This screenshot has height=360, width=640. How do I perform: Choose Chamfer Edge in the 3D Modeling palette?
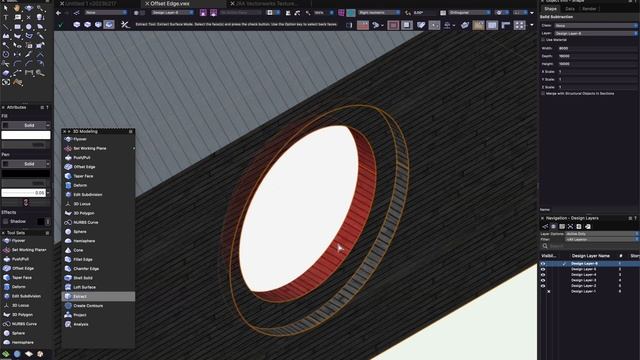pos(98,269)
